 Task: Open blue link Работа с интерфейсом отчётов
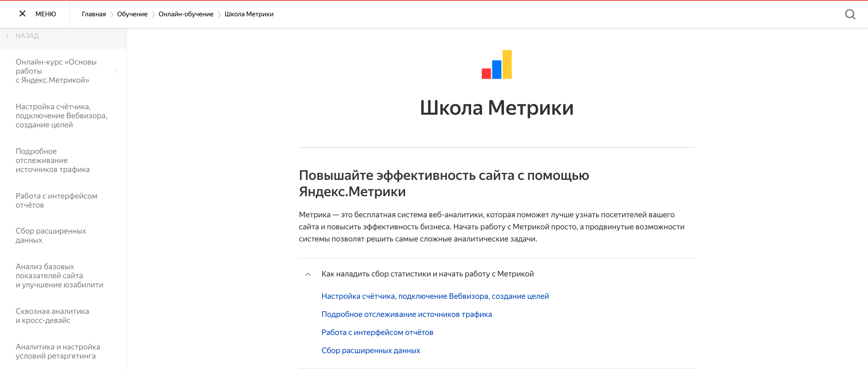(377, 332)
